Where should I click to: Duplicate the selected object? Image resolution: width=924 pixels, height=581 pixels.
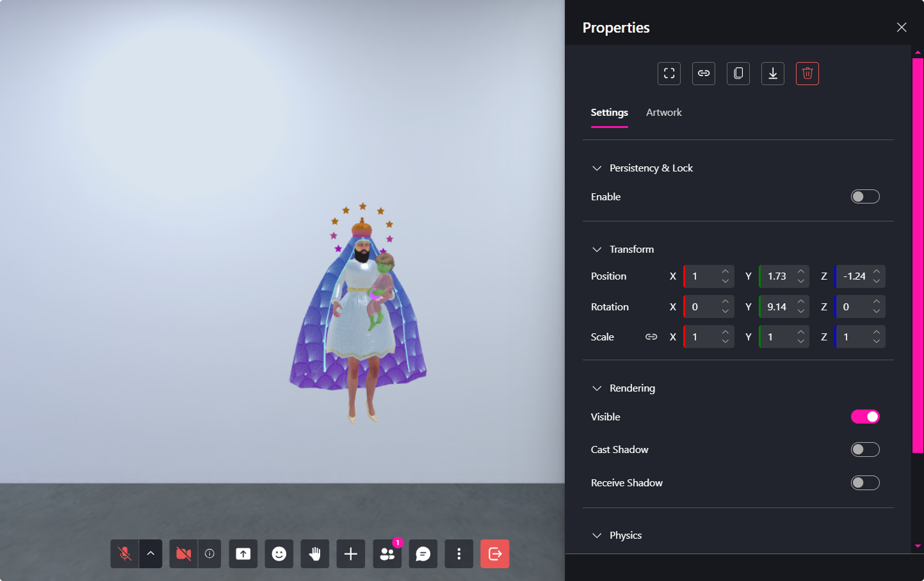tap(738, 73)
